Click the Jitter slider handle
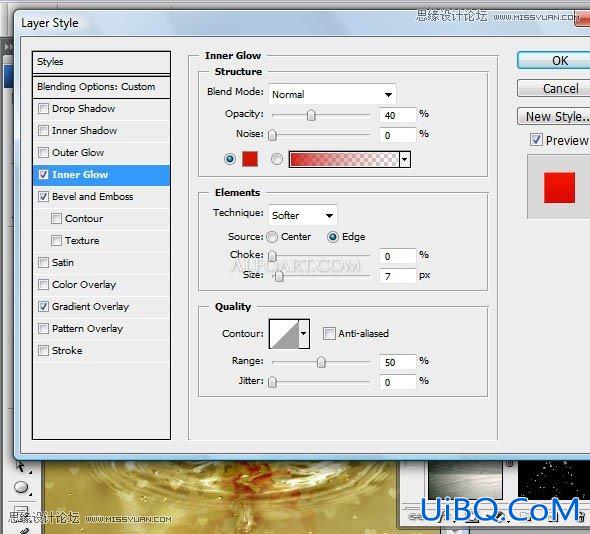 click(x=272, y=382)
